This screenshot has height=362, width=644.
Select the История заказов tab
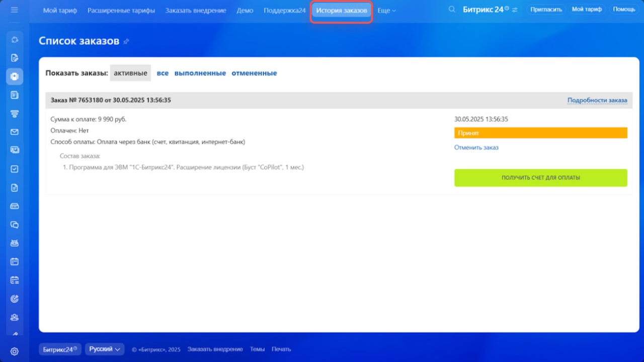342,11
